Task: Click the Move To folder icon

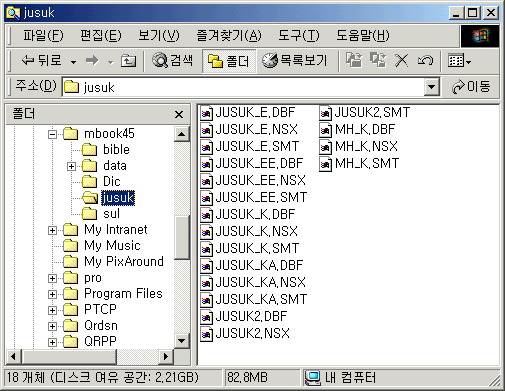Action: click(x=354, y=61)
